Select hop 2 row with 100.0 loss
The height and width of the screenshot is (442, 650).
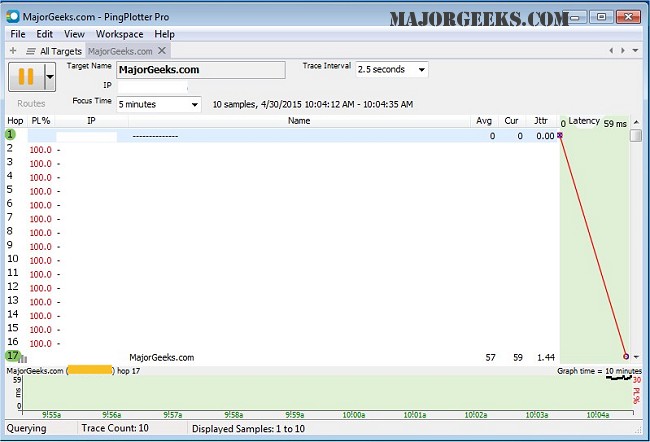pos(282,150)
